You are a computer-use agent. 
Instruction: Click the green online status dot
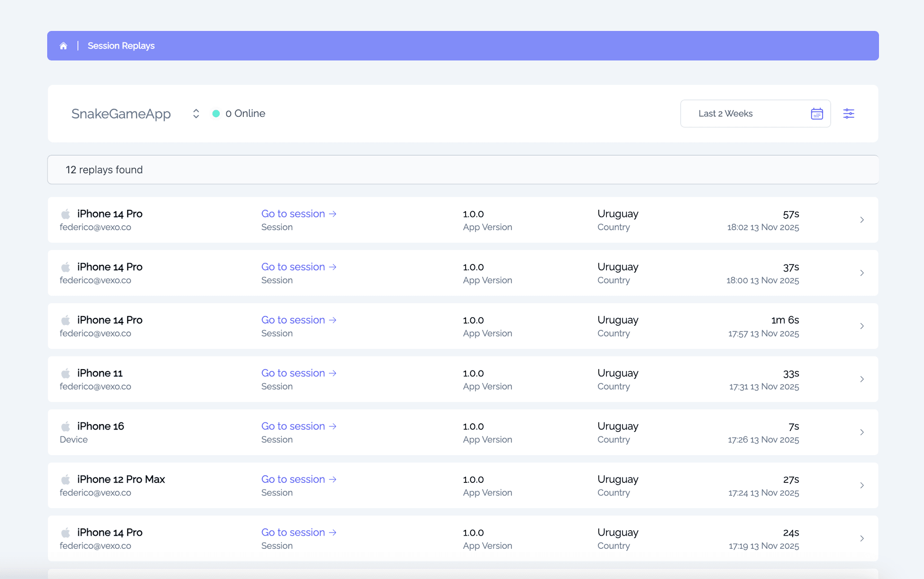(x=216, y=114)
